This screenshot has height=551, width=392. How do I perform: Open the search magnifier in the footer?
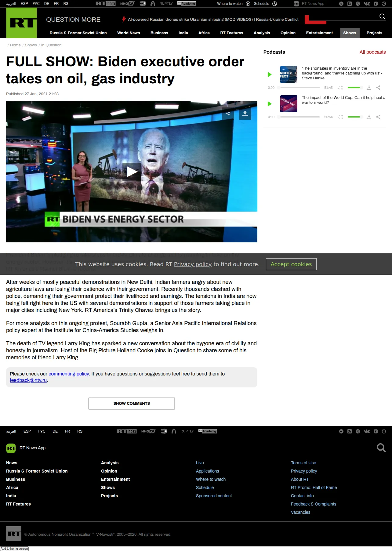pos(381,448)
